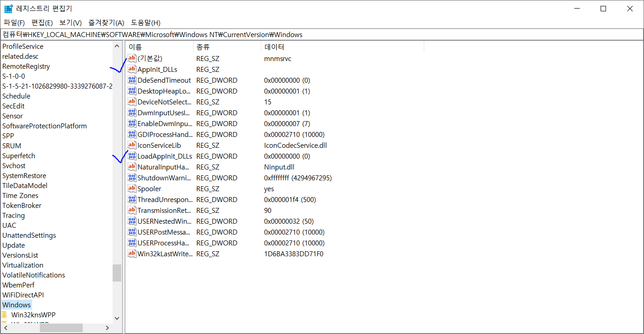Click the USERProcessHa... DWORD icon
This screenshot has height=334, width=644.
pos(132,243)
